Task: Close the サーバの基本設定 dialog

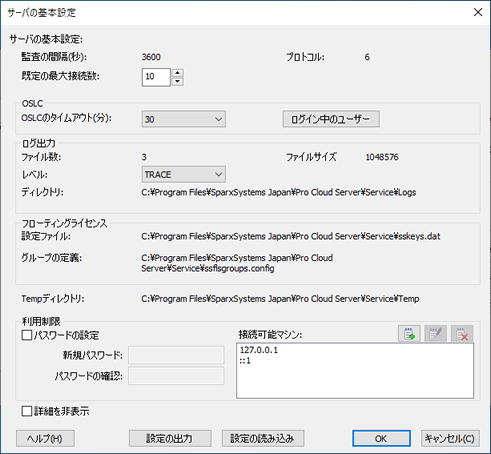Action: tap(478, 12)
